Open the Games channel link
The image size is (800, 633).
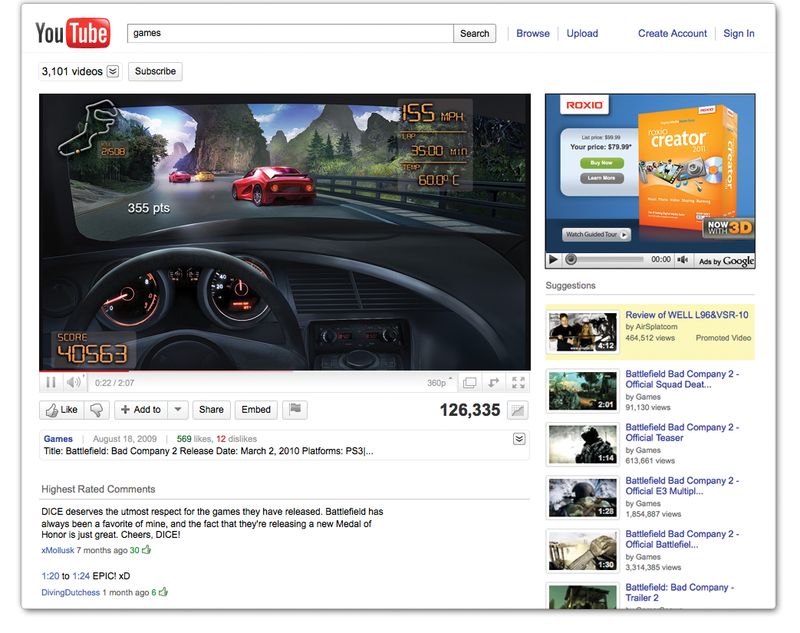(x=58, y=439)
